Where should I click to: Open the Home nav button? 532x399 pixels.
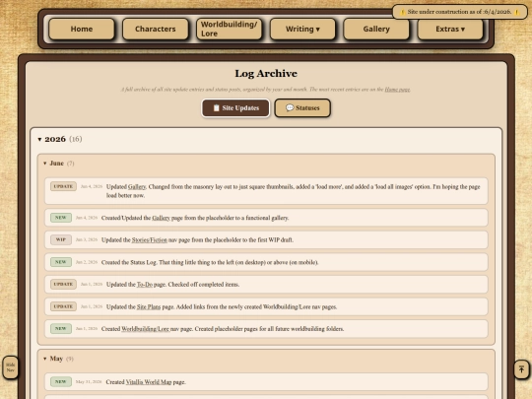pos(82,29)
